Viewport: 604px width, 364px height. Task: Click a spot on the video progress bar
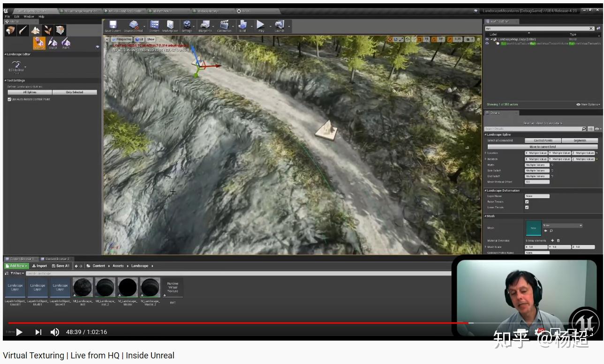pos(234,323)
